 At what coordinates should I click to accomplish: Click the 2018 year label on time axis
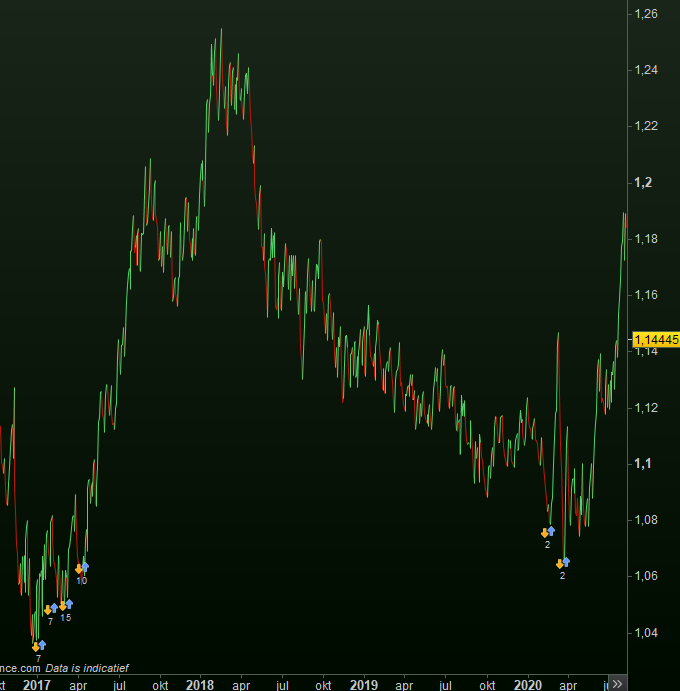[x=200, y=685]
